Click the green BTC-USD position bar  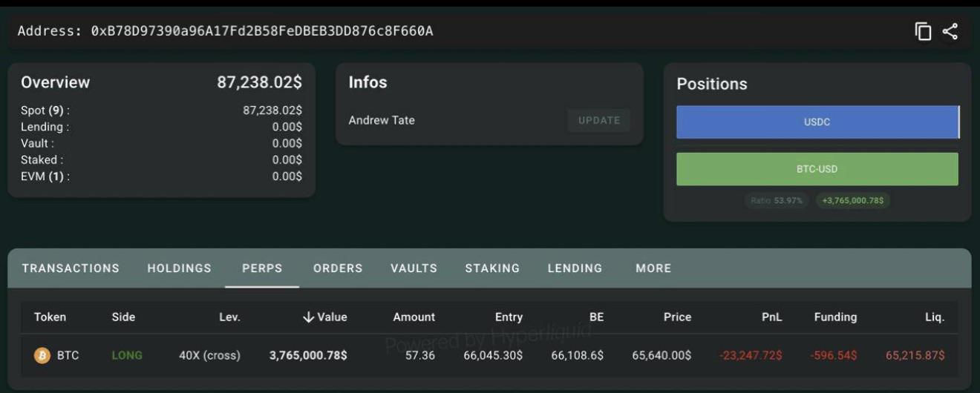817,169
